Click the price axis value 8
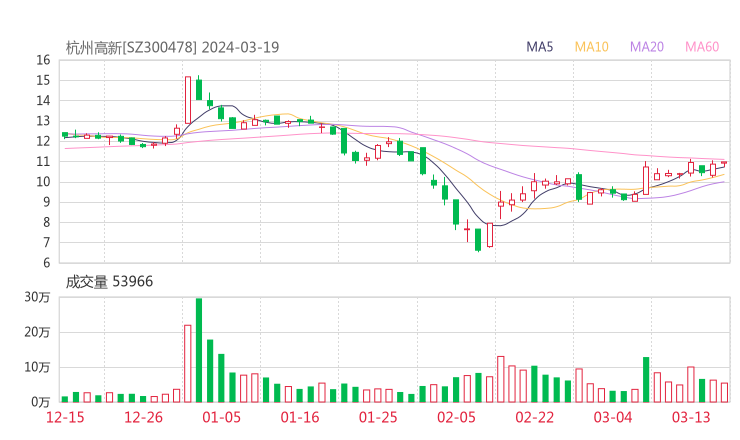Viewport: 740px width, 440px height. [x=46, y=222]
